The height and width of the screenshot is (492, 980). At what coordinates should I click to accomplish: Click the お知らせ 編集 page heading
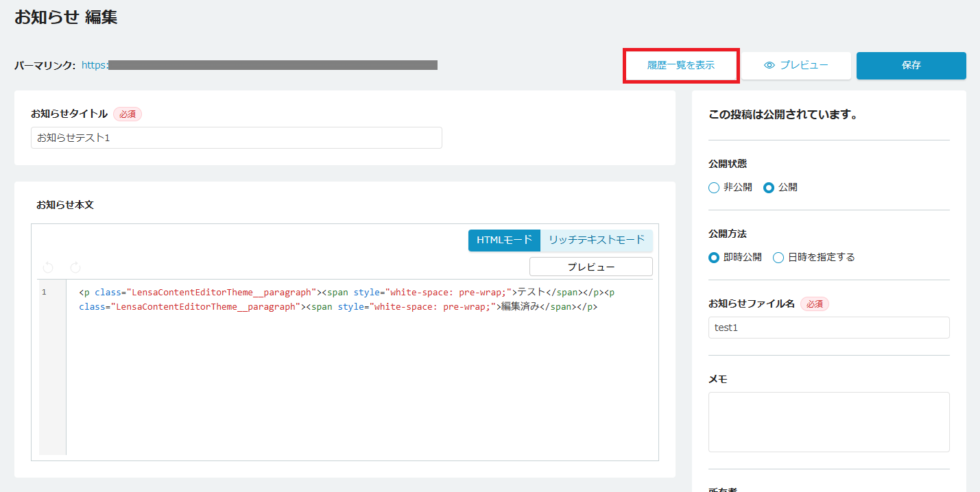66,17
